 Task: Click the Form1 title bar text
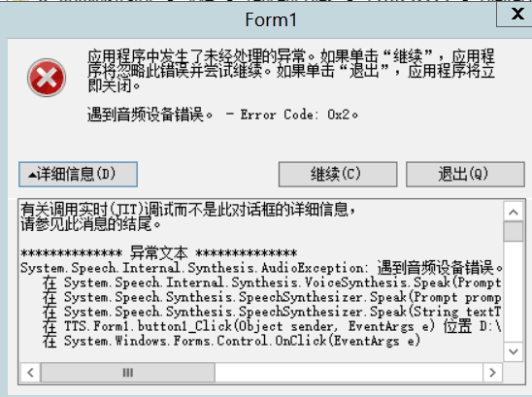tap(271, 19)
